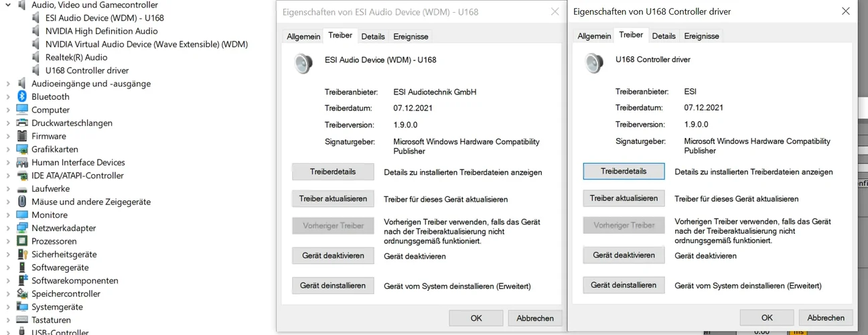This screenshot has width=868, height=335.
Task: Collapse Audio, Video und Gamecontroller node
Action: [8, 5]
